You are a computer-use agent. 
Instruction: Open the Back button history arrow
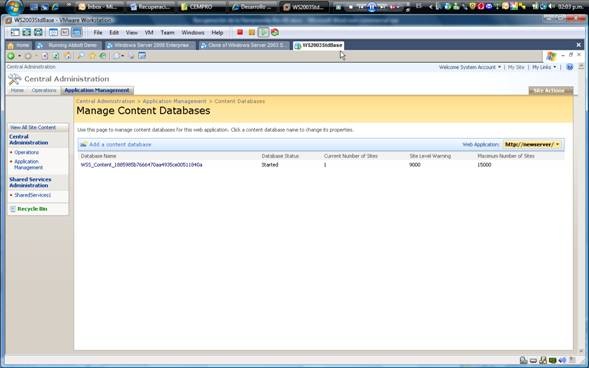point(19,56)
